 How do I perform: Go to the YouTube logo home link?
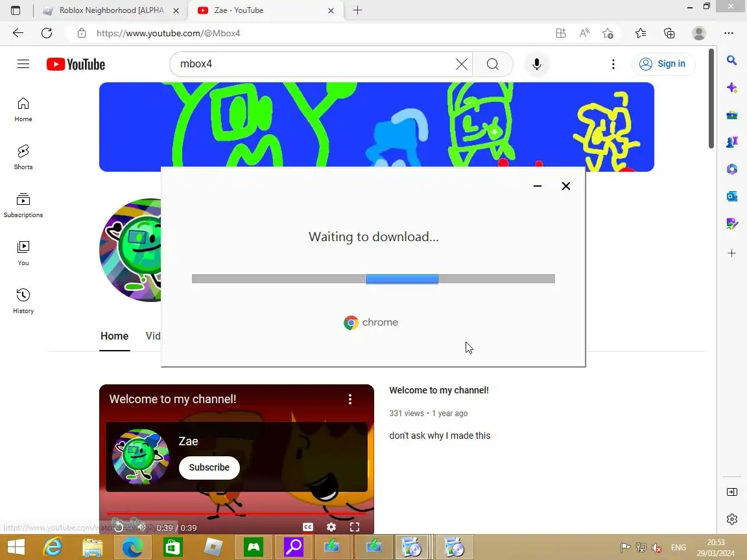(x=76, y=64)
